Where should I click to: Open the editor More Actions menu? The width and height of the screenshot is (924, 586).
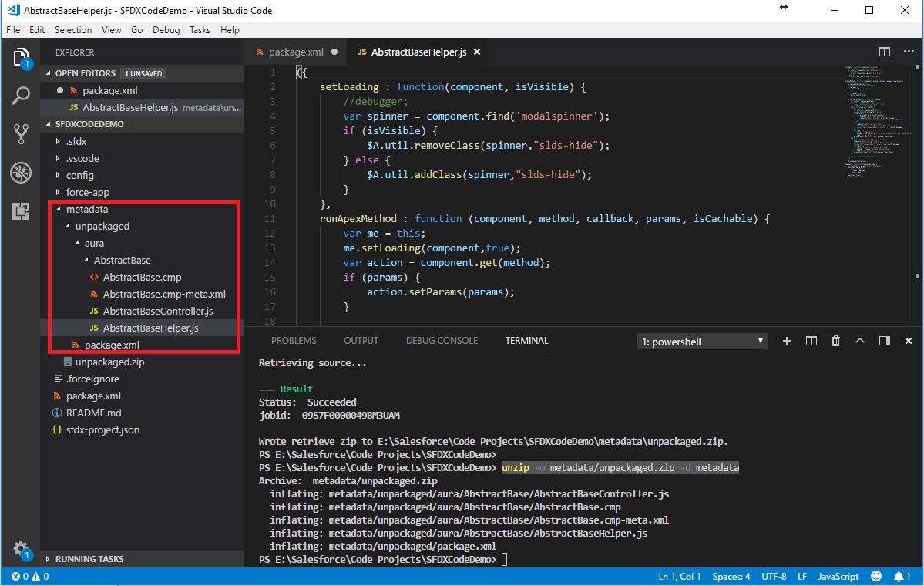click(909, 52)
